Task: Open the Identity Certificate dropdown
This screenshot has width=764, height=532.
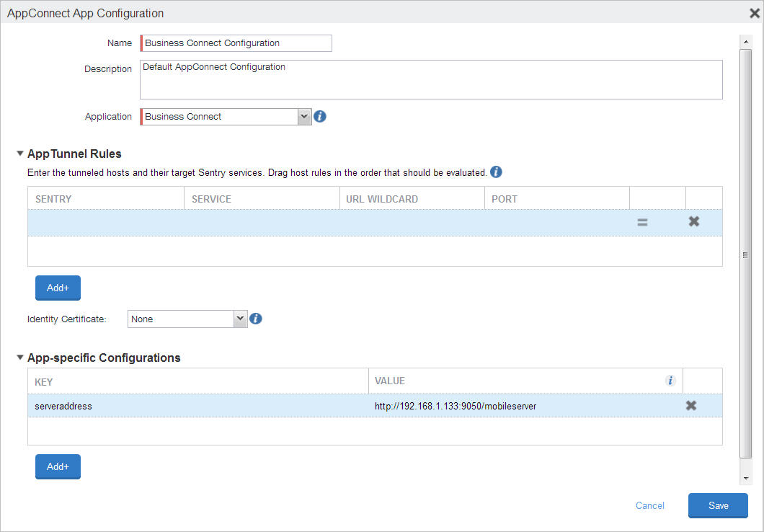Action: [x=239, y=319]
